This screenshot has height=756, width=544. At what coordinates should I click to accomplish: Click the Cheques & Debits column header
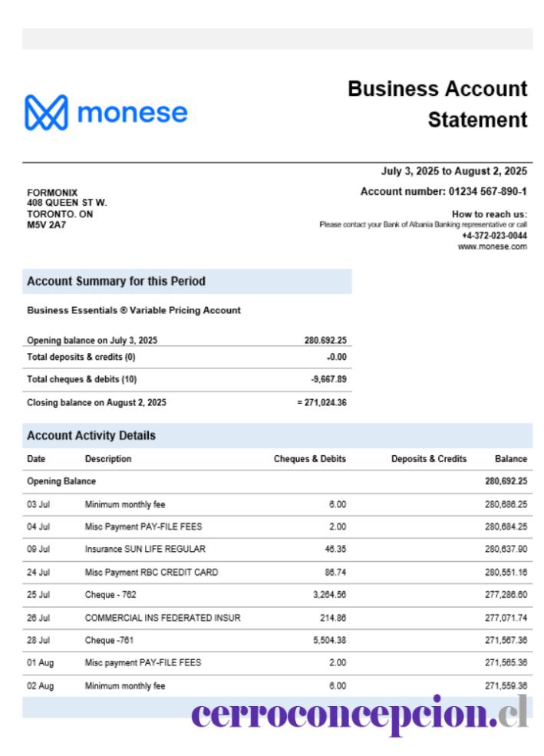[x=310, y=459]
